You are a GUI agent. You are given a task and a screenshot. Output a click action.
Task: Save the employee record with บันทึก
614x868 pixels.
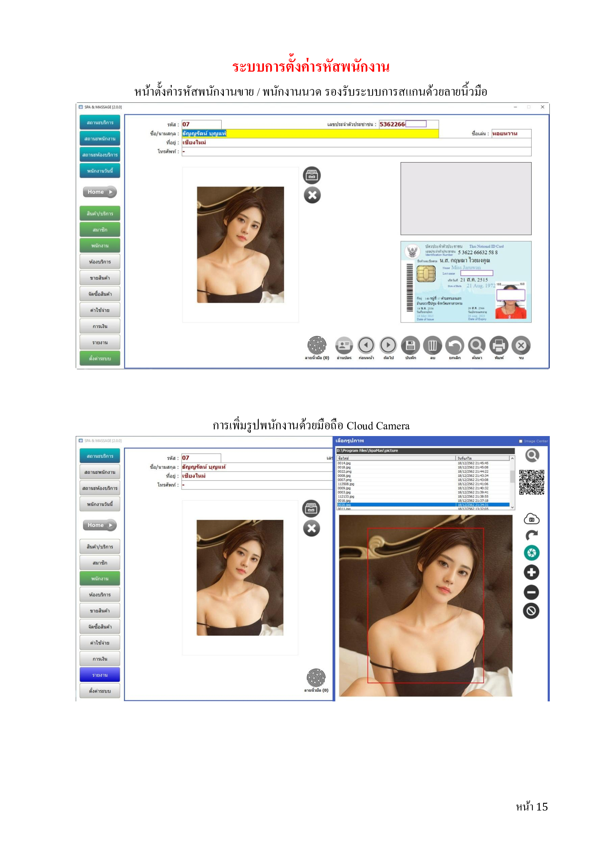point(411,345)
